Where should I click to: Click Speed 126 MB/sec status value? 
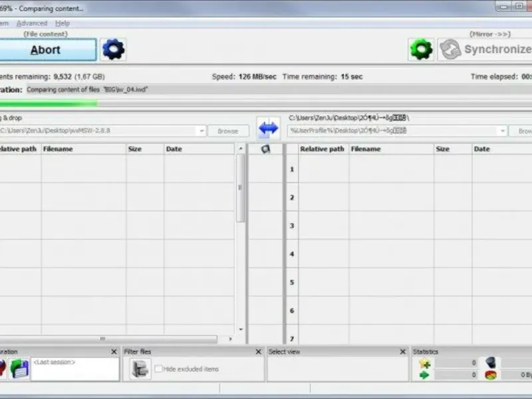pyautogui.click(x=257, y=76)
